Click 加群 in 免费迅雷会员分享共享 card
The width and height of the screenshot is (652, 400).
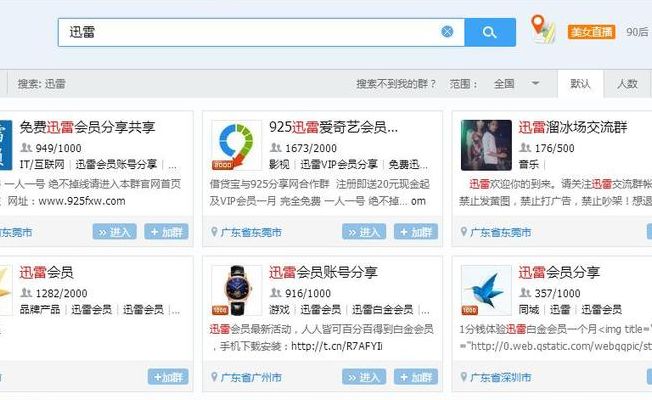coord(166,232)
